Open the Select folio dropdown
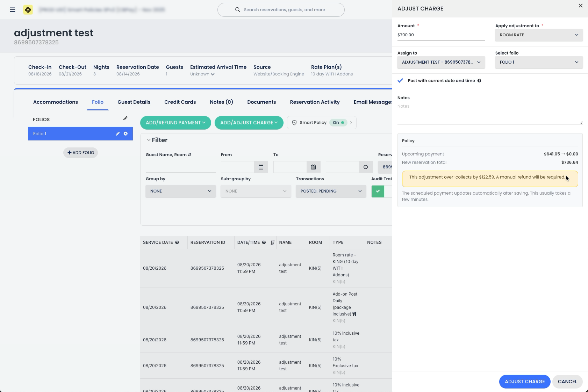Image resolution: width=588 pixels, height=392 pixels. tap(539, 62)
